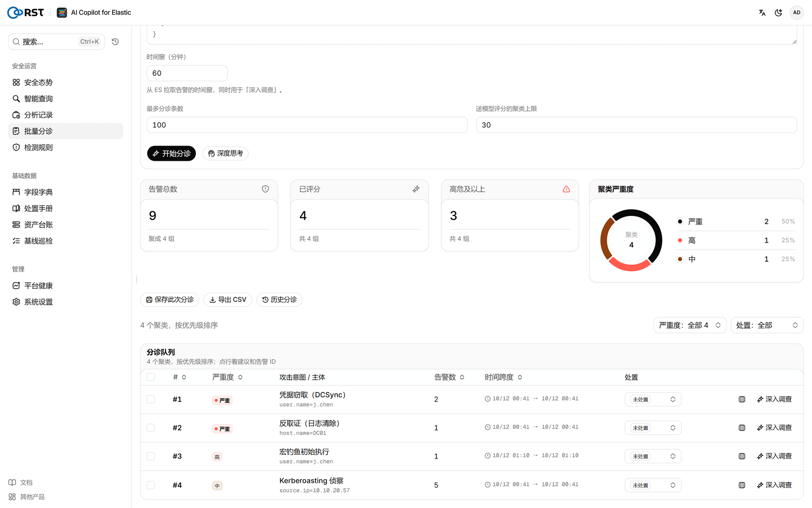Open the 严重度: 全部 4 filter dropdown
This screenshot has height=508, width=812.
tap(690, 325)
